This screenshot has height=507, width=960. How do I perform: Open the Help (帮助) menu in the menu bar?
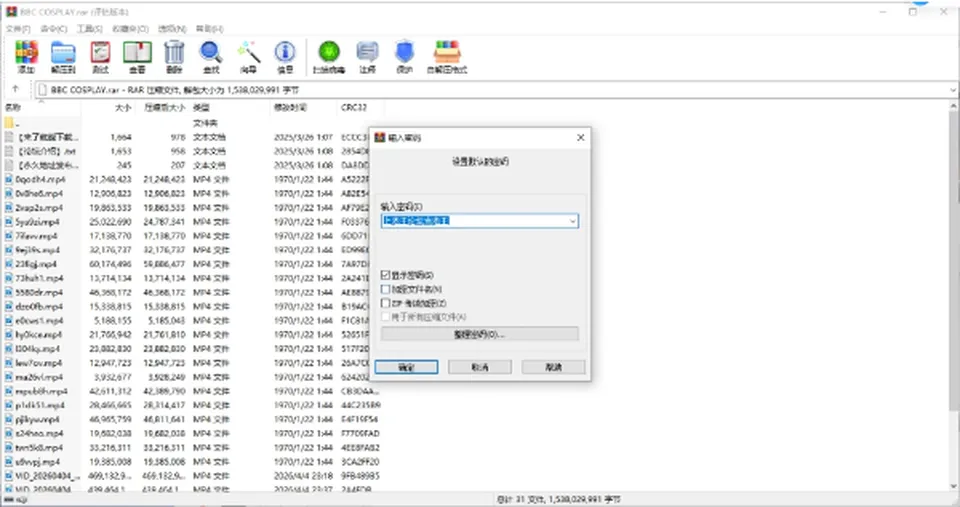[x=209, y=29]
